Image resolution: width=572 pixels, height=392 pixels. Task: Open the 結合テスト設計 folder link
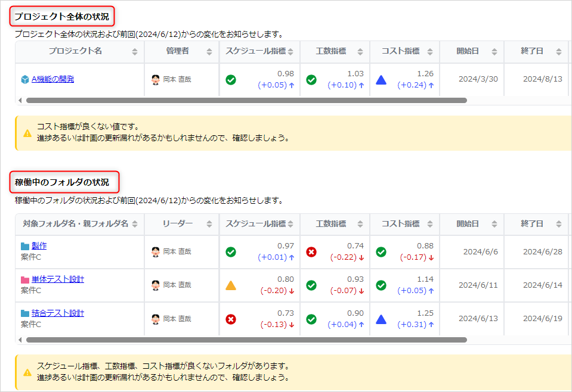click(58, 313)
